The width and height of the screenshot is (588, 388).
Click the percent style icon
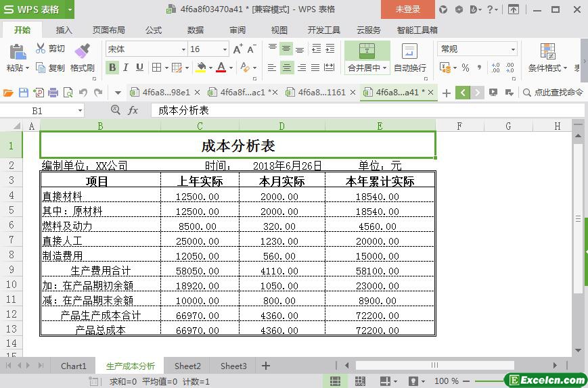point(466,68)
